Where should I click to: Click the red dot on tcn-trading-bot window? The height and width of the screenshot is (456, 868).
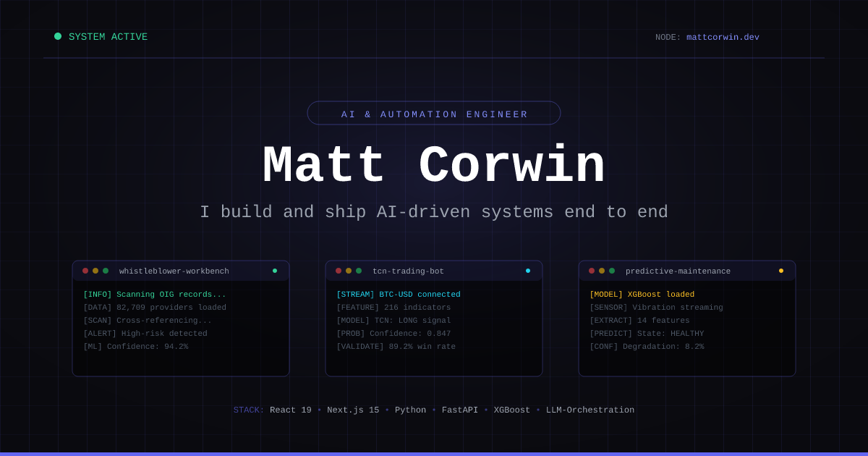click(339, 271)
